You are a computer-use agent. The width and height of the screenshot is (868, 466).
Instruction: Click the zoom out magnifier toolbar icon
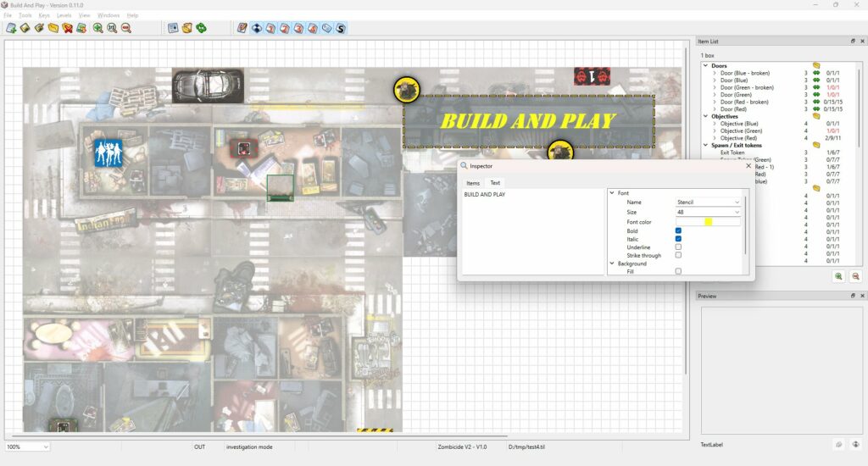(x=126, y=28)
